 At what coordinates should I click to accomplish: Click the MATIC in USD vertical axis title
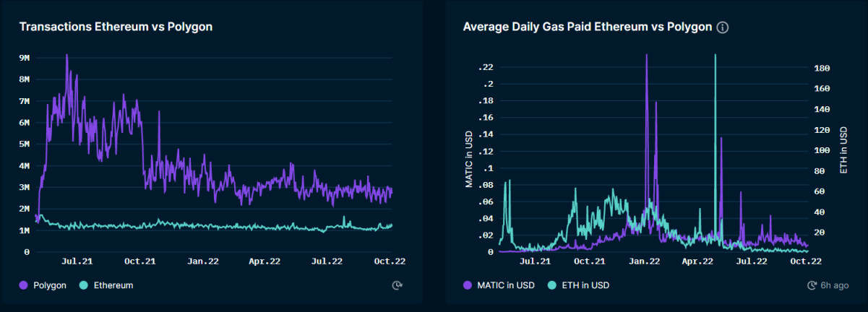pos(469,159)
